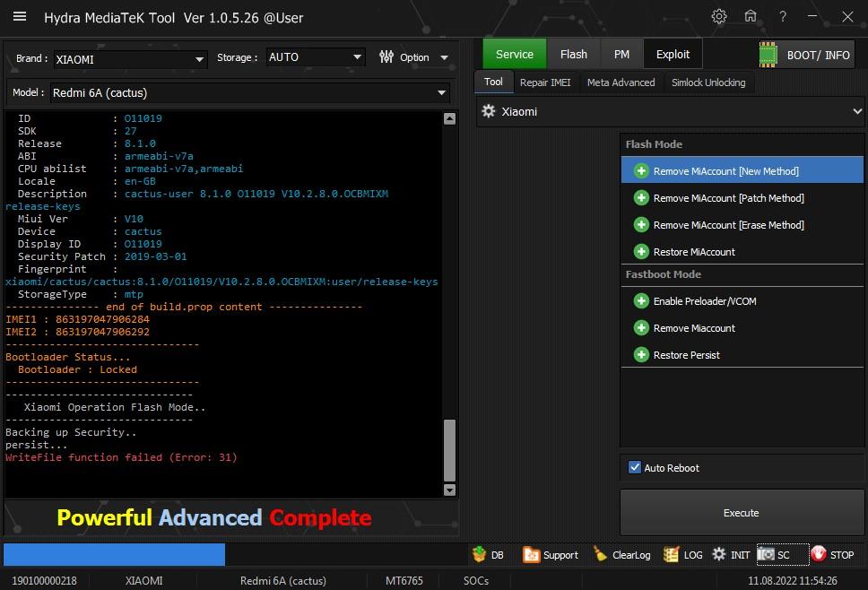Open the Storage AUTO dropdown
The height and width of the screenshot is (590, 868).
pyautogui.click(x=357, y=57)
